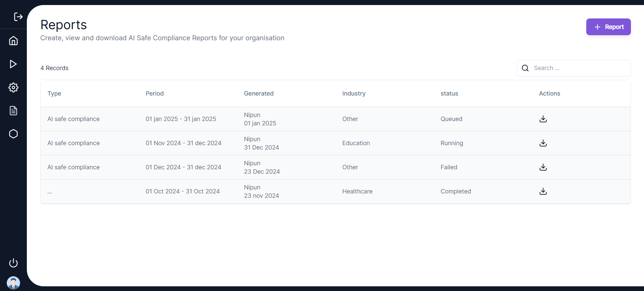Viewport: 644px width, 291px height.
Task: Click the hexagon icon in sidebar
Action: 13,134
